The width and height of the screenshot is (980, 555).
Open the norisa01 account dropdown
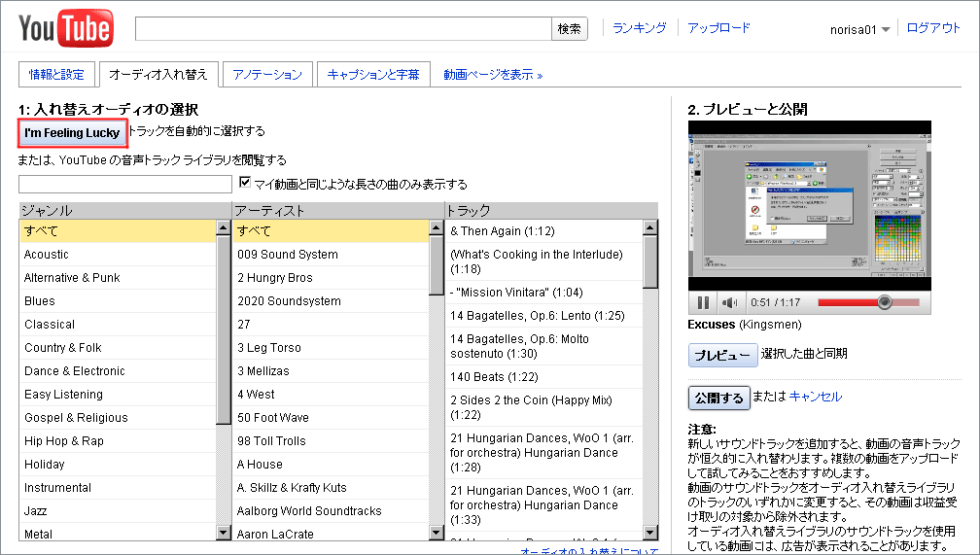point(859,29)
